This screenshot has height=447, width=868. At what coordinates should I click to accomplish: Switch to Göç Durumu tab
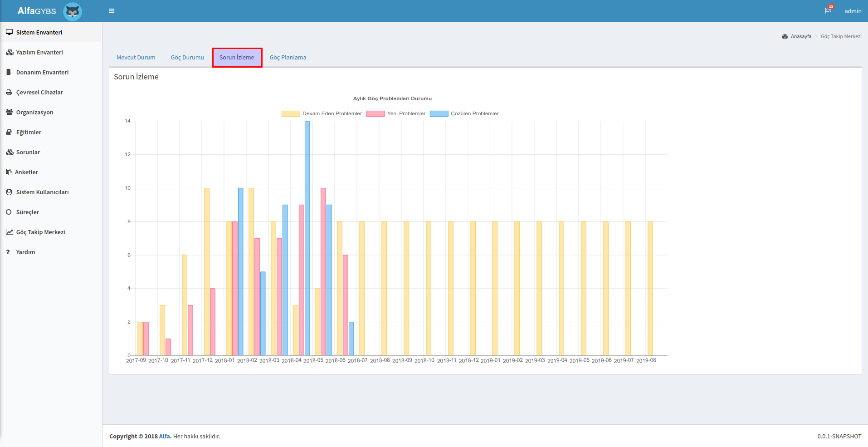click(x=187, y=57)
